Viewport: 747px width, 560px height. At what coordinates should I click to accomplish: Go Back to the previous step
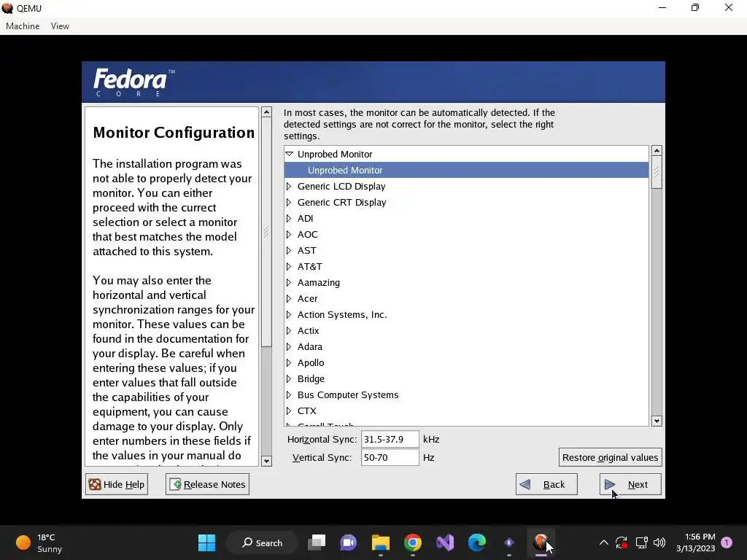point(546,484)
